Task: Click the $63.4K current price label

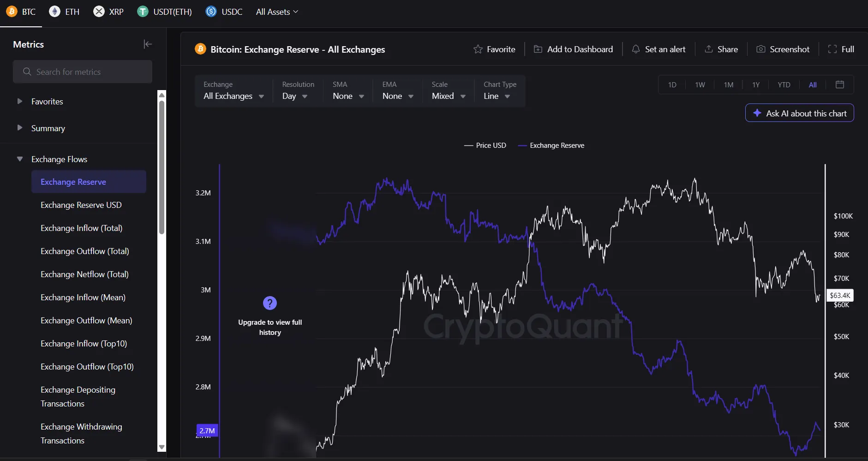Action: pos(840,295)
